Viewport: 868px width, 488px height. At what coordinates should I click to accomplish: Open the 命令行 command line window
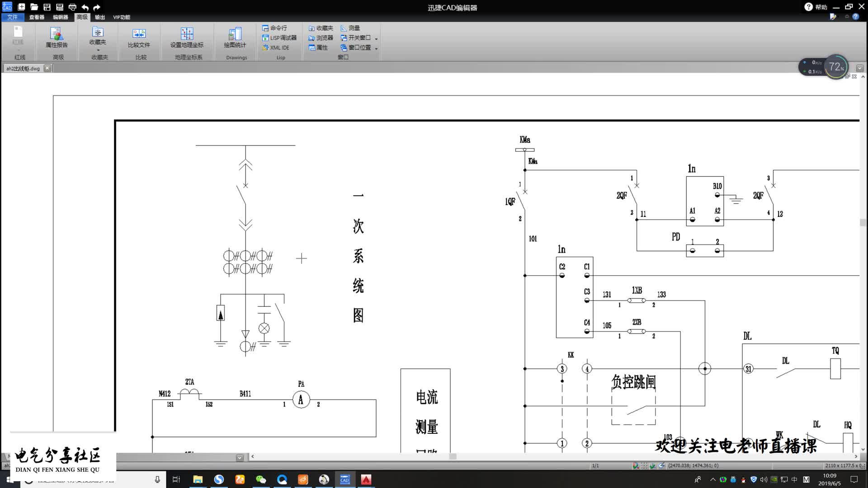click(274, 28)
